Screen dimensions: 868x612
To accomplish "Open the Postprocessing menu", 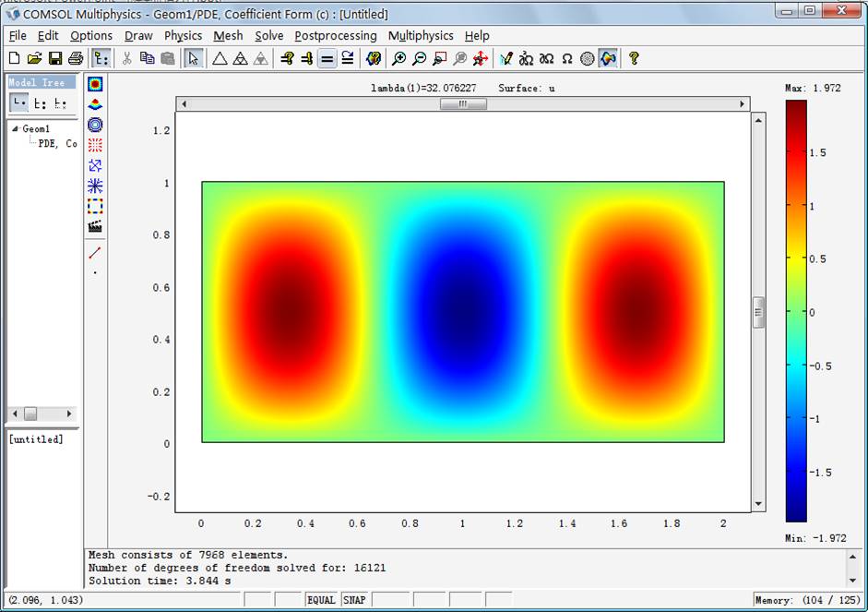I will [335, 35].
